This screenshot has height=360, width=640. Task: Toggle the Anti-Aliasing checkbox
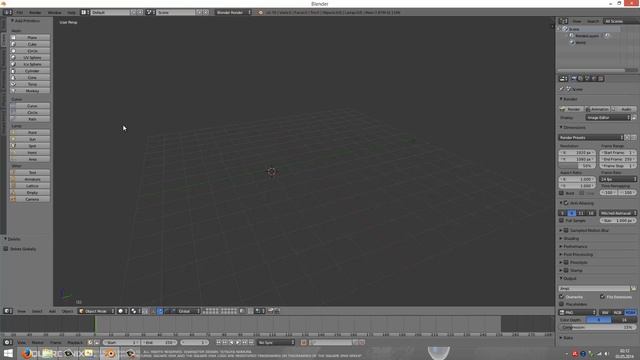pyautogui.click(x=566, y=203)
